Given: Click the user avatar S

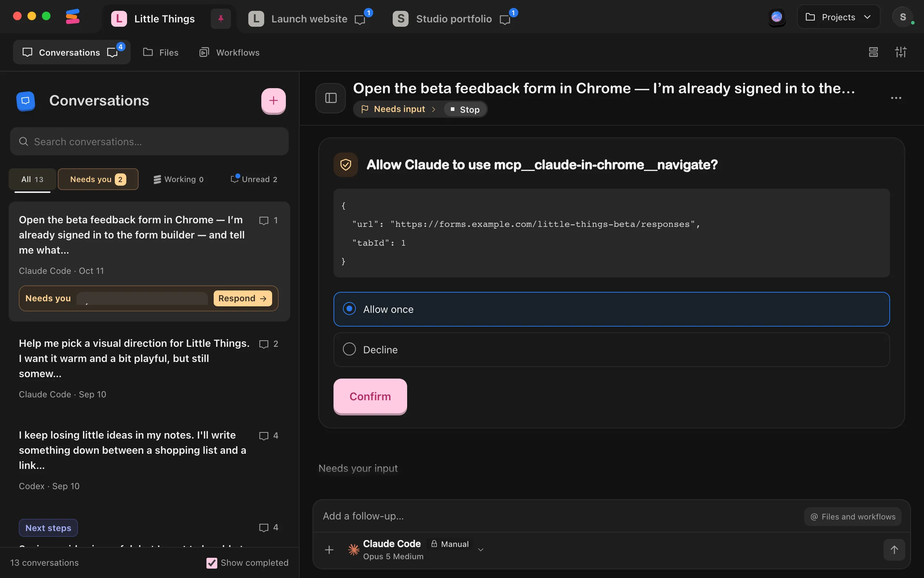Looking at the screenshot, I should tap(903, 17).
